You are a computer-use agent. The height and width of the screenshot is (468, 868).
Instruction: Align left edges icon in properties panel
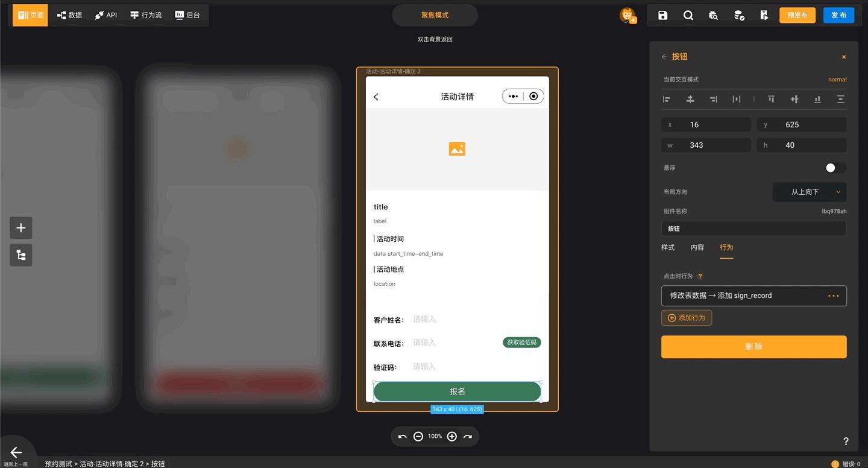(667, 99)
